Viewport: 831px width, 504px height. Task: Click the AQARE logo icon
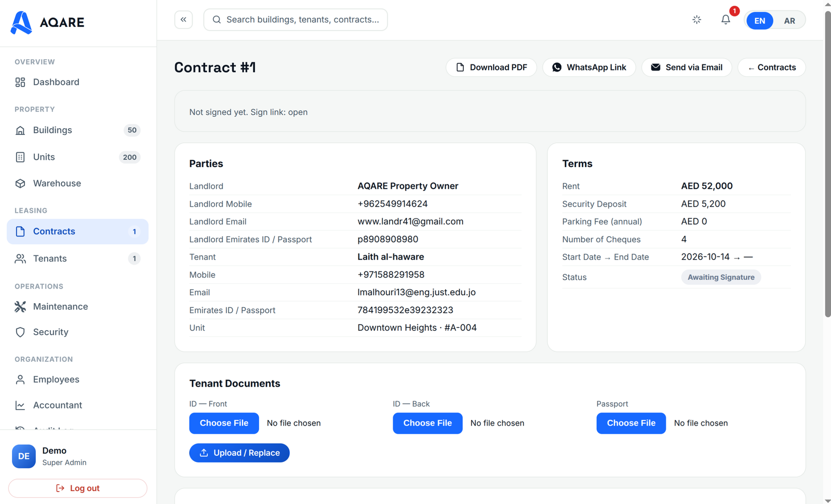coord(21,22)
